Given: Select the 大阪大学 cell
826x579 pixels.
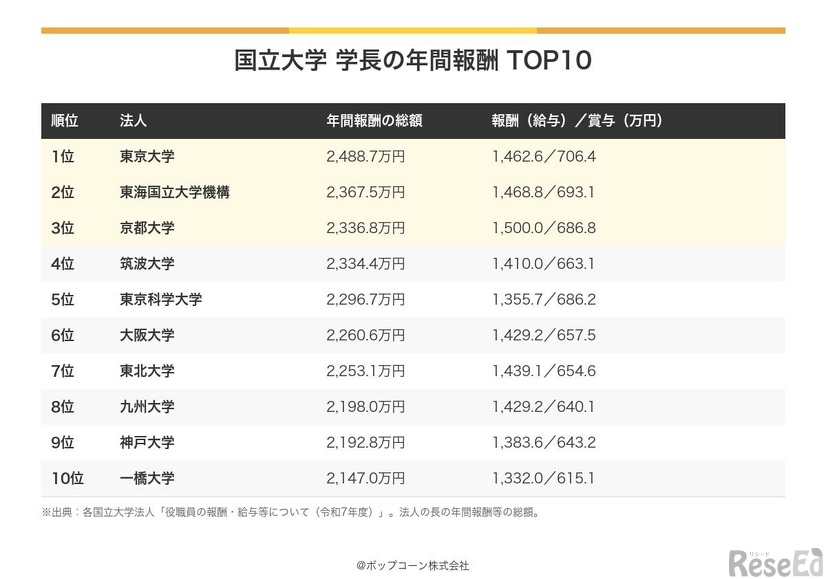Looking at the screenshot, I should coord(147,335).
